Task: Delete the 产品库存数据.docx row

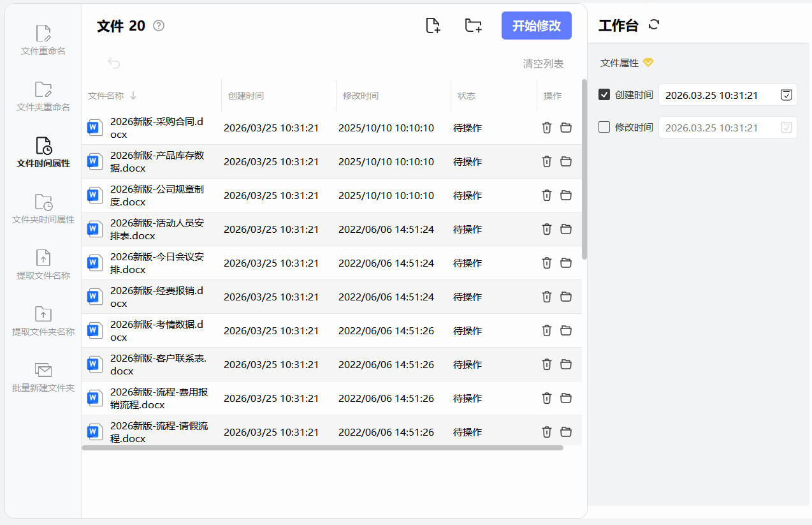Action: pos(546,161)
